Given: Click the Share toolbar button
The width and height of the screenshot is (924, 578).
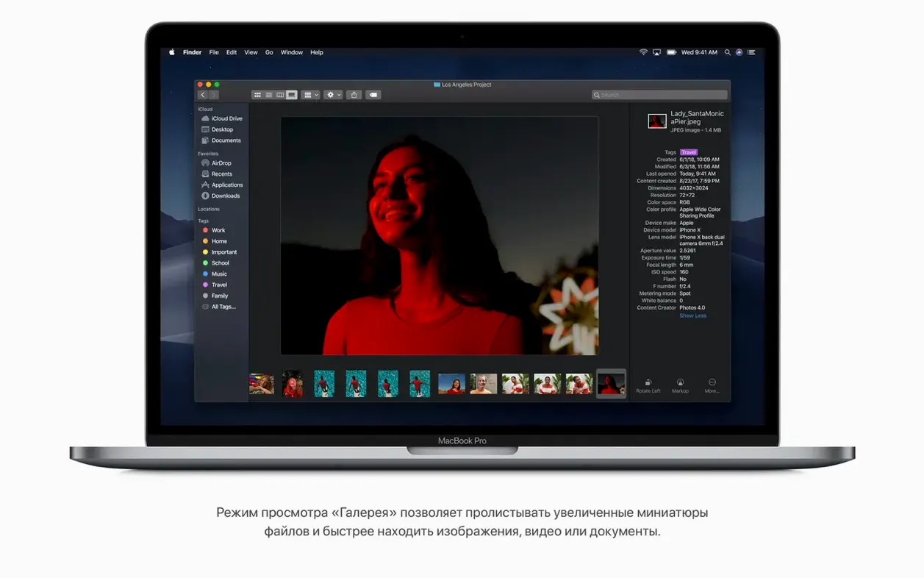Looking at the screenshot, I should coord(354,95).
